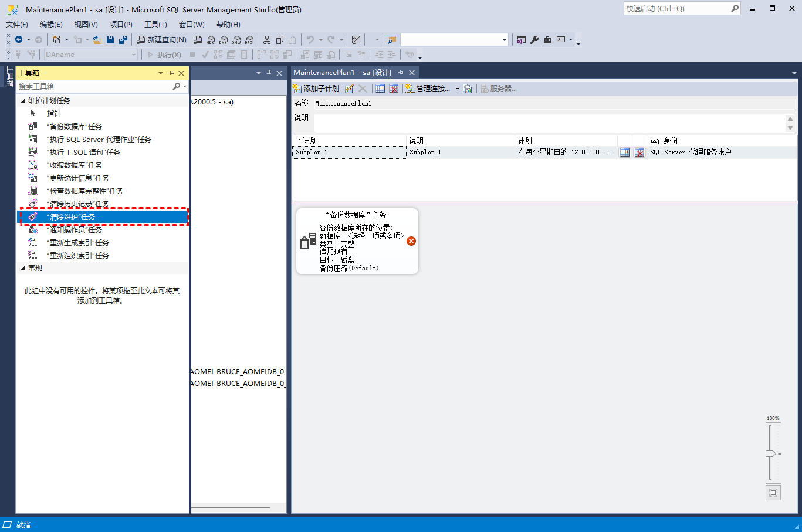Open the 文件(F) menu
This screenshot has width=802, height=532.
coord(17,25)
